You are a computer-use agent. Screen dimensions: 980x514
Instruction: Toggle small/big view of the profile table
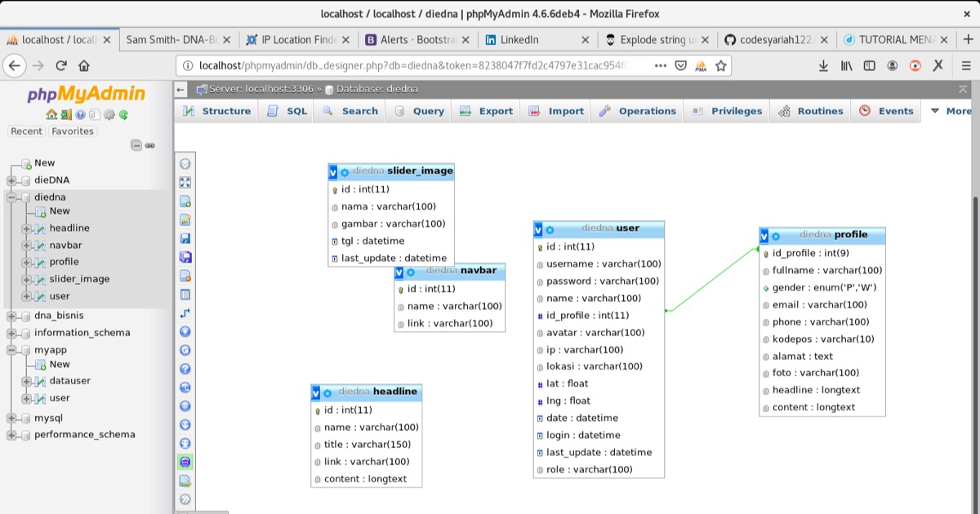[x=764, y=236]
